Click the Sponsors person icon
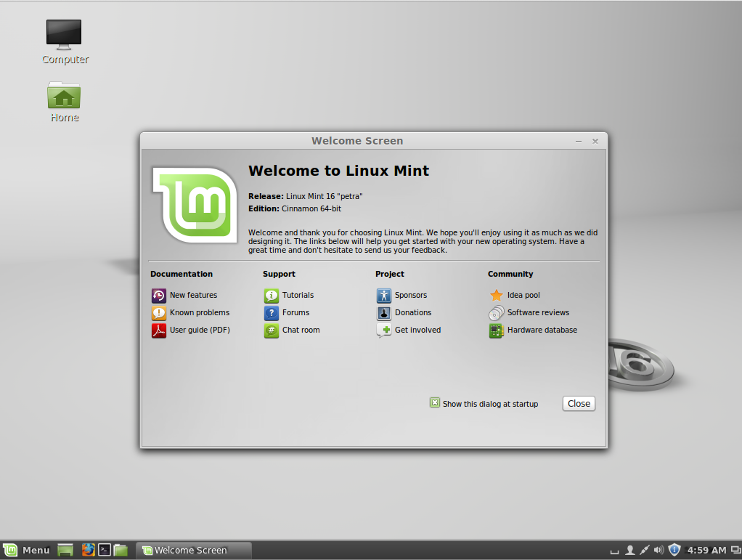The width and height of the screenshot is (742, 560). click(384, 296)
